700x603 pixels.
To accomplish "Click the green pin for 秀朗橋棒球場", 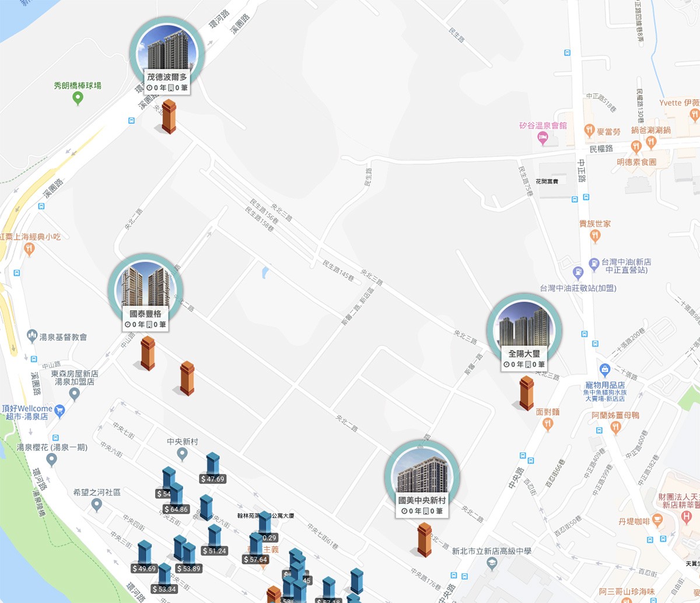I will [78, 98].
